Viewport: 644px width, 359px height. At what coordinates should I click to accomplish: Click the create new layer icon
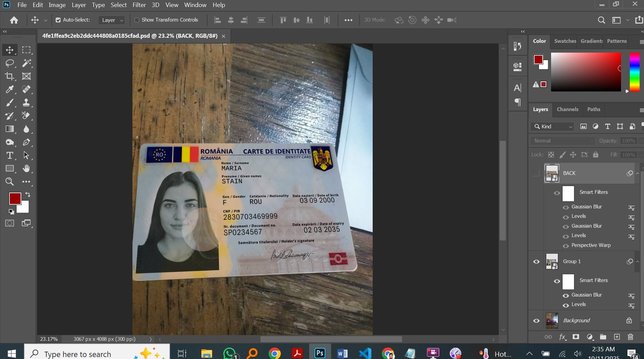[x=617, y=337]
